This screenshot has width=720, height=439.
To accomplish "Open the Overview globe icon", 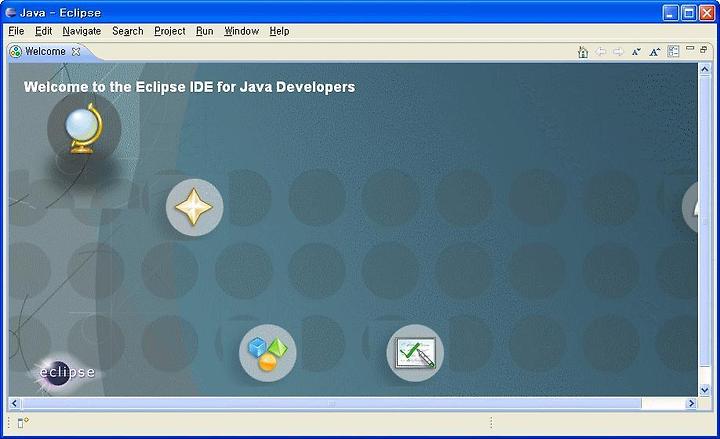I will coord(84,128).
